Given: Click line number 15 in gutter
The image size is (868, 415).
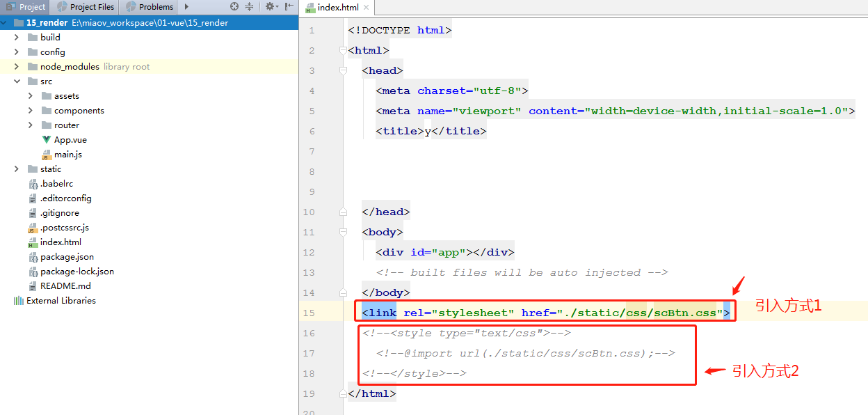Looking at the screenshot, I should point(309,313).
